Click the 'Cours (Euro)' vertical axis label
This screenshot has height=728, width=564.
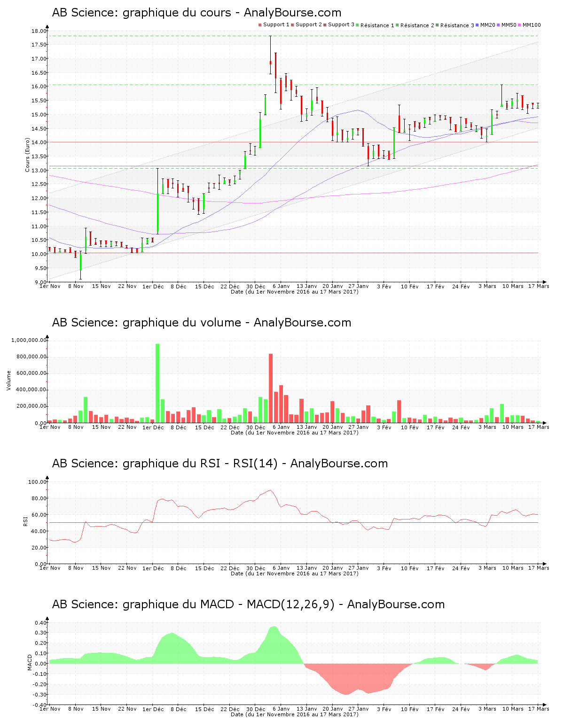[x=27, y=155]
